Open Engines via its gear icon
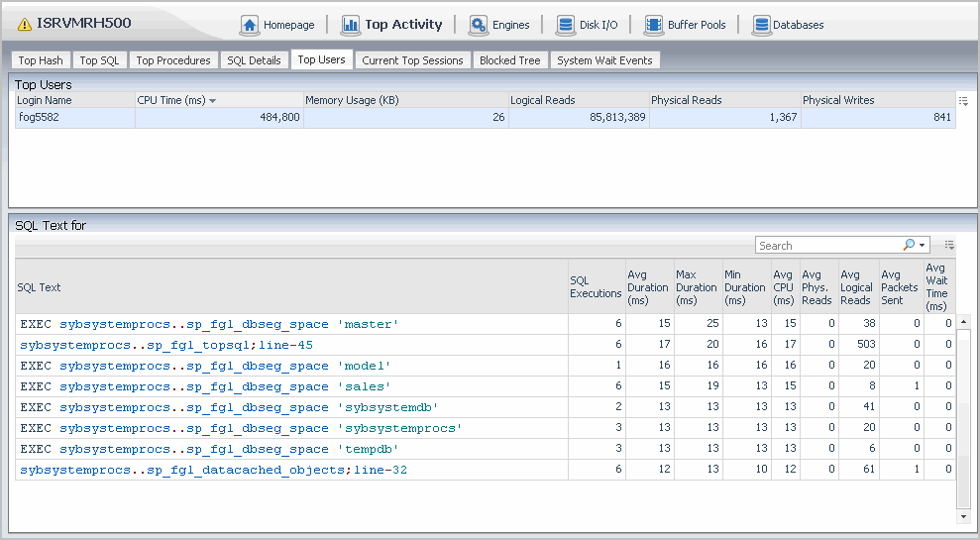 [479, 25]
